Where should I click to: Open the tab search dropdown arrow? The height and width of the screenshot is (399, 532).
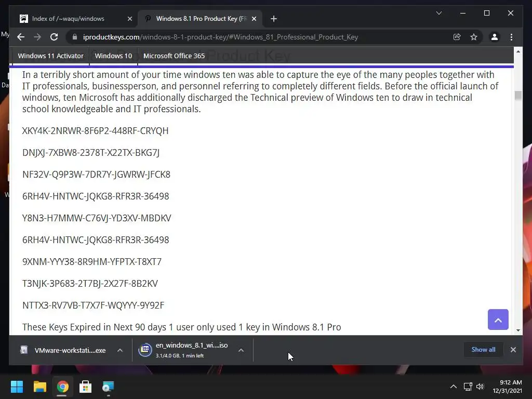438,13
